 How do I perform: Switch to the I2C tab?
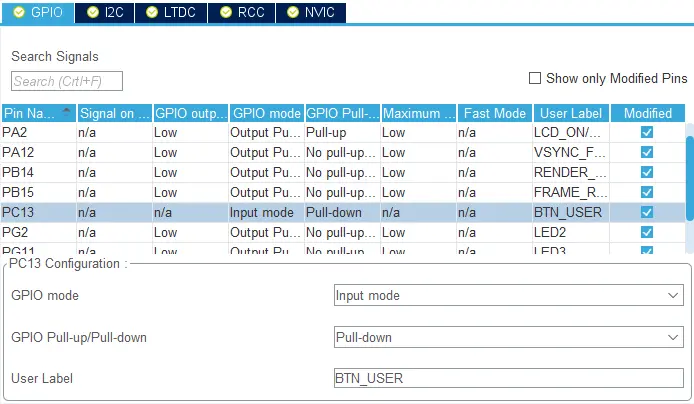[x=105, y=12]
